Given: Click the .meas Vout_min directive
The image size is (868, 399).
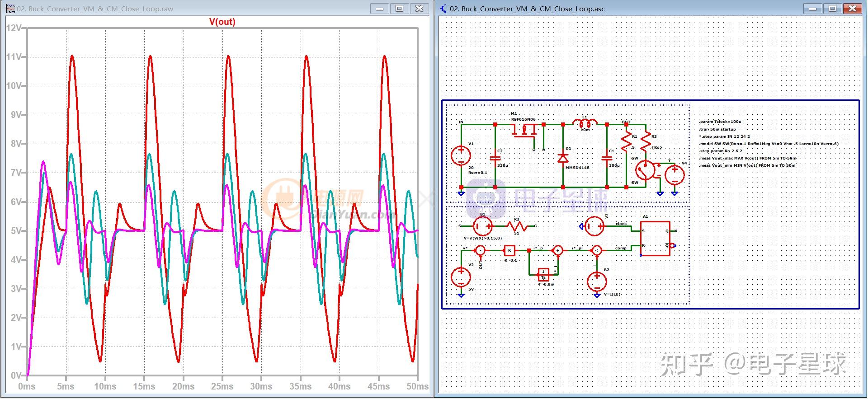Looking at the screenshot, I should coord(747,165).
